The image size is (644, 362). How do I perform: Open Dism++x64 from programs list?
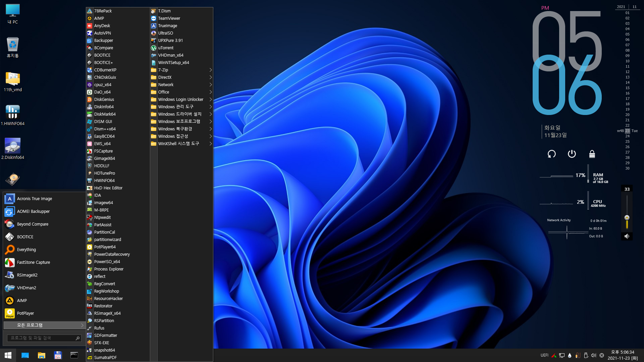(x=118, y=129)
